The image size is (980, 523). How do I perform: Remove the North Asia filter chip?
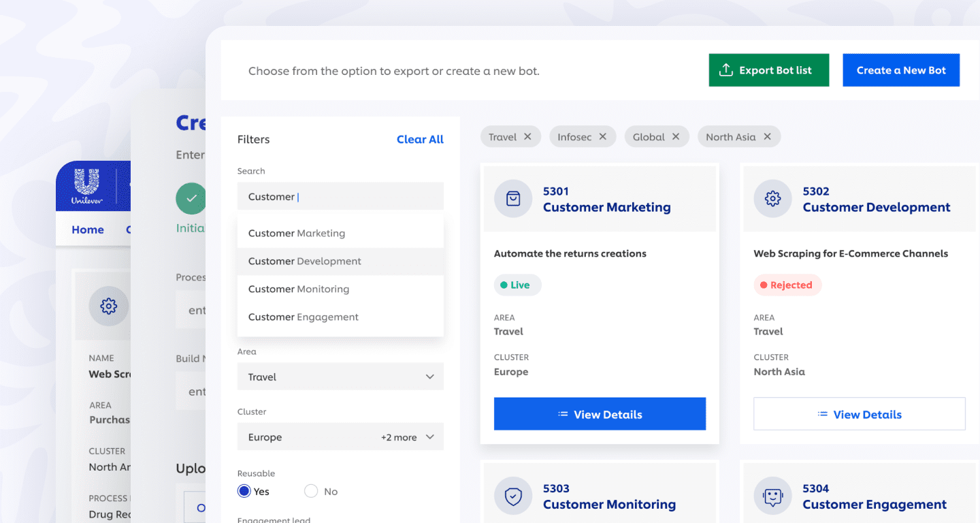point(767,137)
